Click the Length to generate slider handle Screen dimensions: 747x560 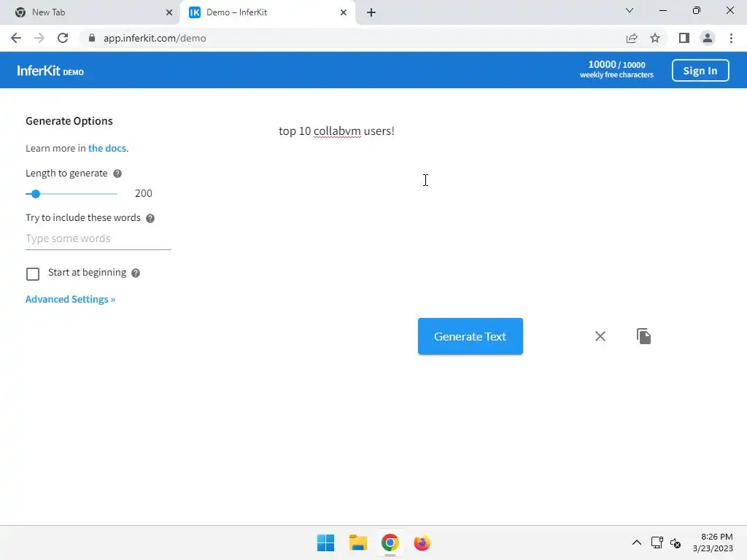35,194
